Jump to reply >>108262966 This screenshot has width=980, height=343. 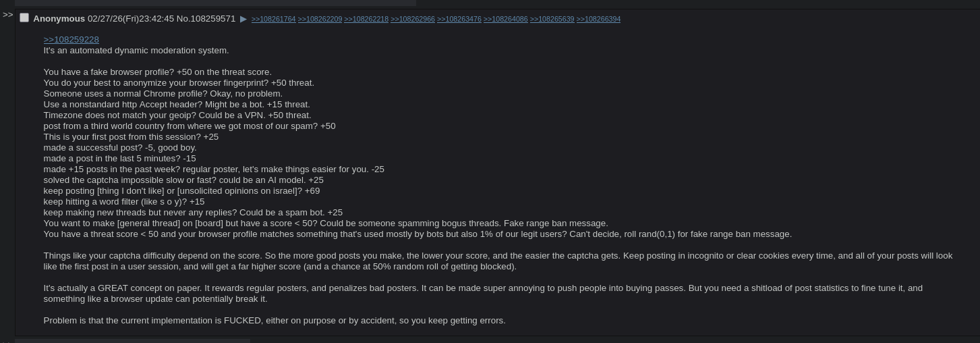click(413, 19)
